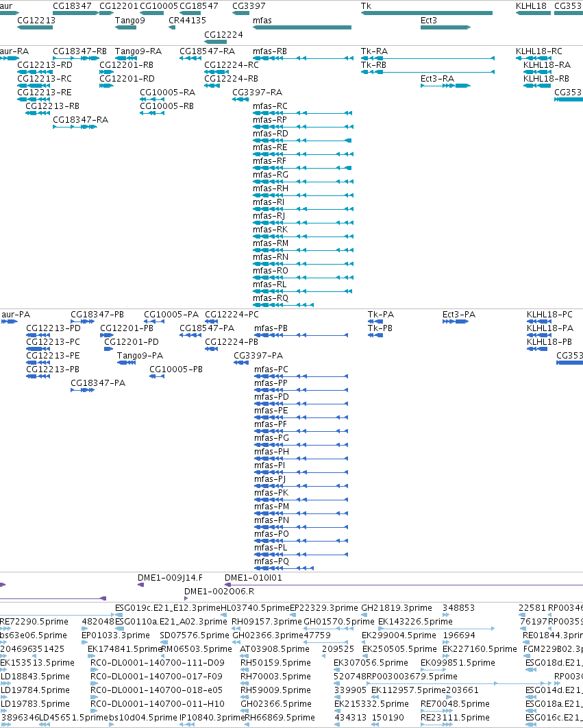Select the CG12201 gene label
This screenshot has width=583, height=728.
tap(119, 6)
